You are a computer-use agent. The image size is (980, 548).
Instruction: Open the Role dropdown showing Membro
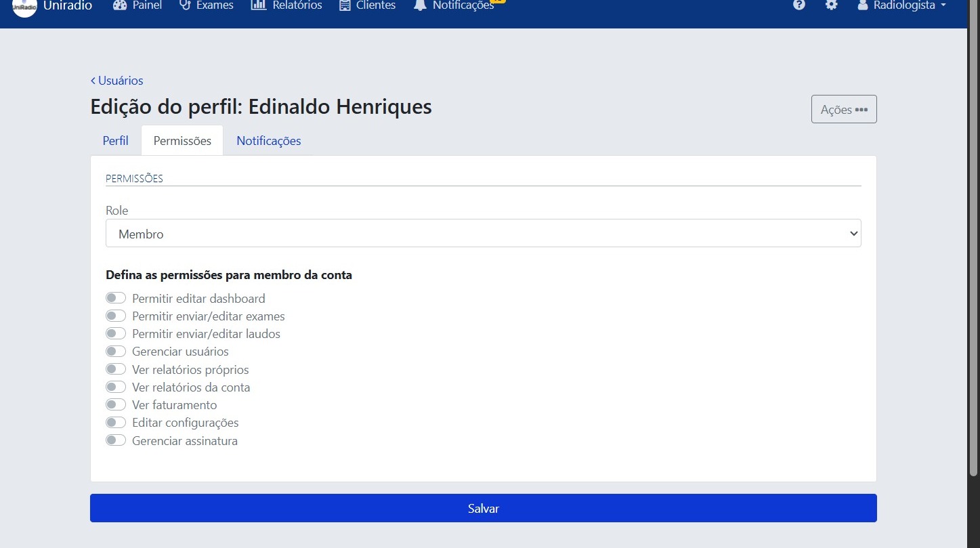(x=483, y=233)
